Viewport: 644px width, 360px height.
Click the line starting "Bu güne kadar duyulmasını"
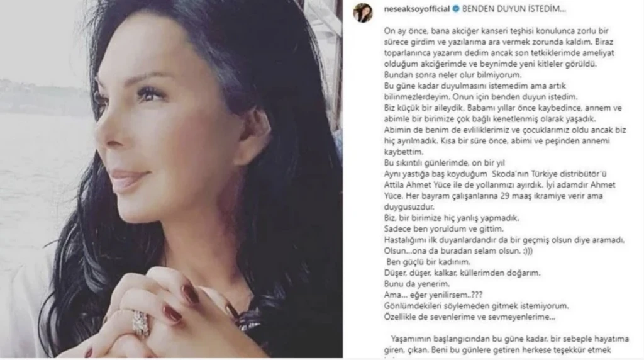click(x=475, y=86)
